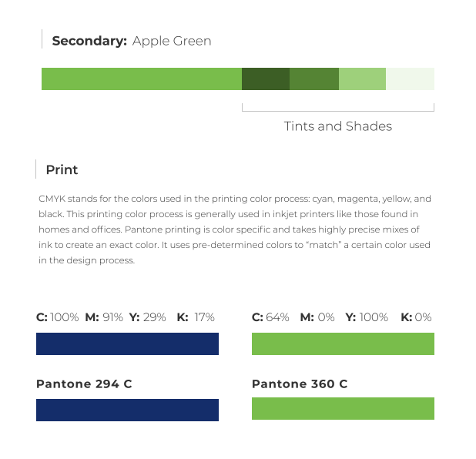The height and width of the screenshot is (459, 476).
Task: Click the K: 17% black value
Action: [196, 317]
